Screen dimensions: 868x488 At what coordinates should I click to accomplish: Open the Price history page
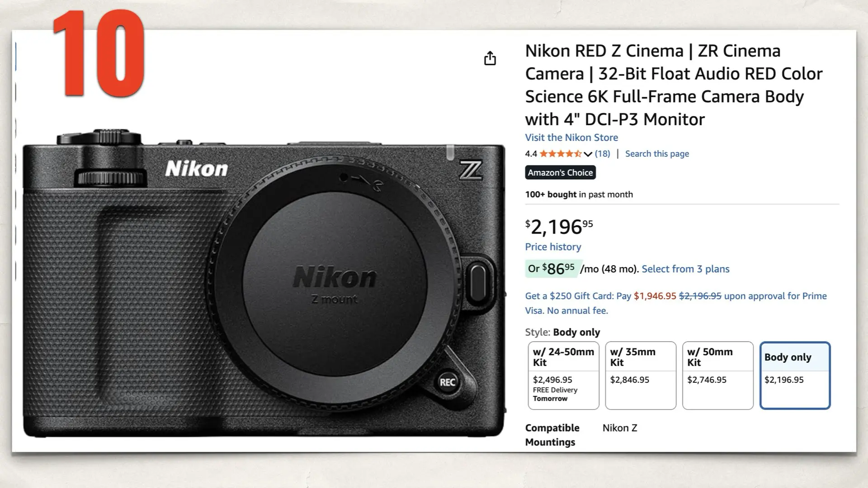(552, 247)
